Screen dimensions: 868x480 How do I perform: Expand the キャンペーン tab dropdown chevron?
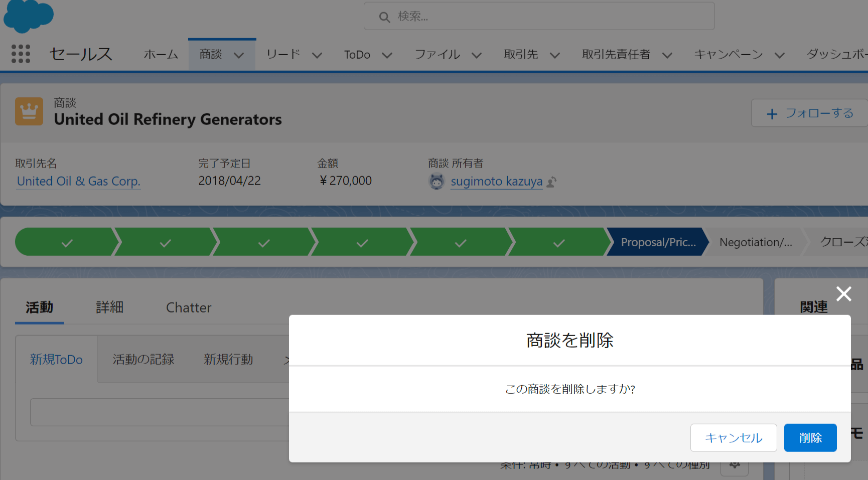779,55
